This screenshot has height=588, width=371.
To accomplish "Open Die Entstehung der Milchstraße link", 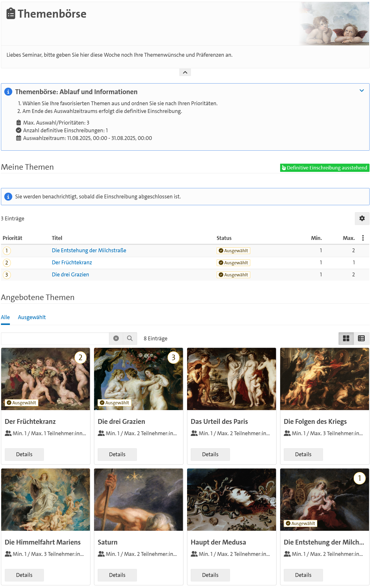I will 89,250.
